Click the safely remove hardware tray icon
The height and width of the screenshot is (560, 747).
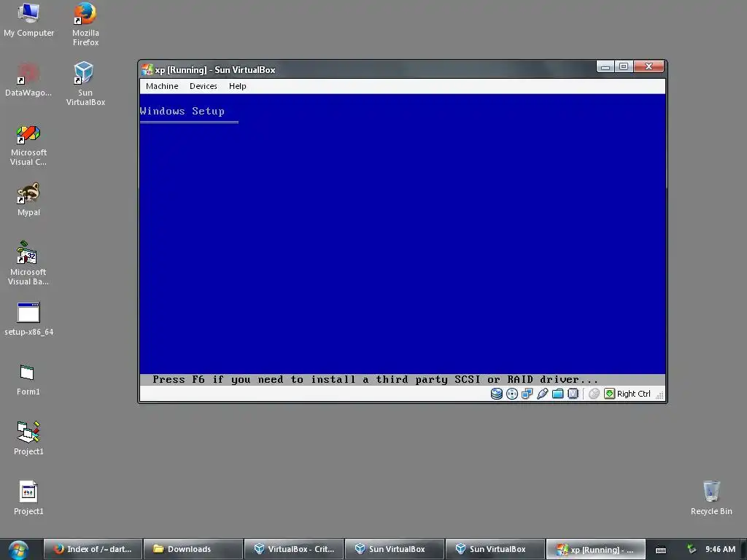(692, 549)
